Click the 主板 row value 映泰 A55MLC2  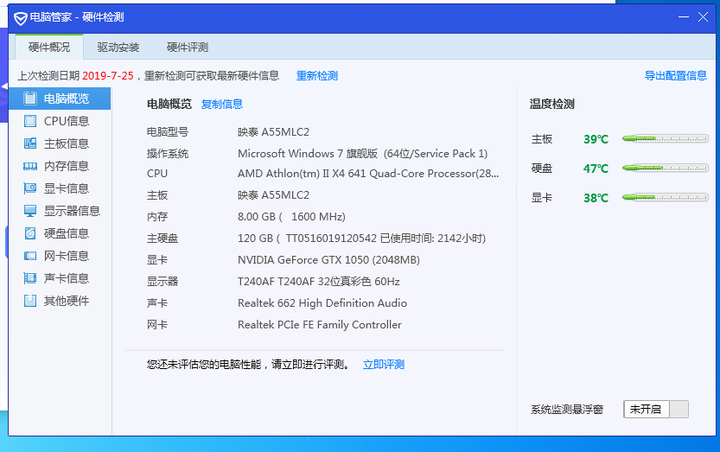273,195
